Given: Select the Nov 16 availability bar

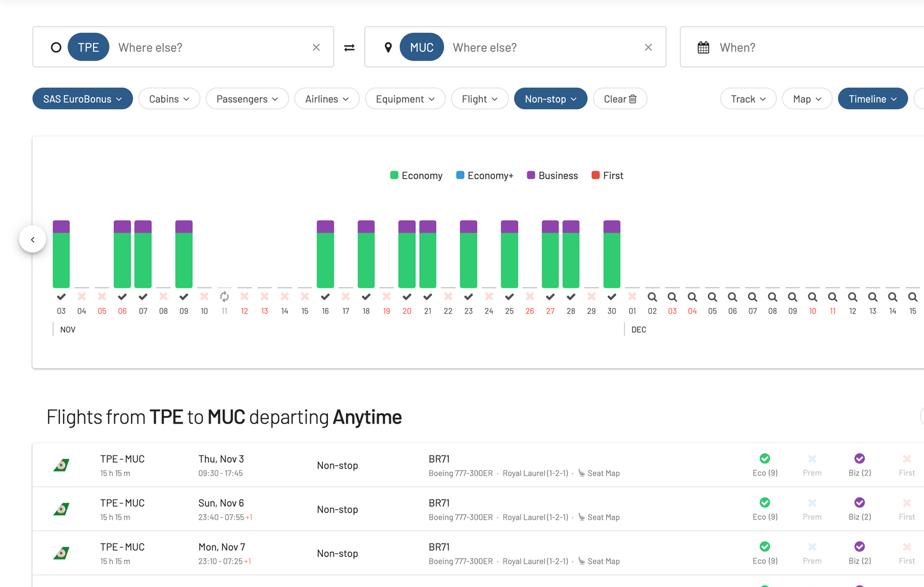Looking at the screenshot, I should point(325,254).
